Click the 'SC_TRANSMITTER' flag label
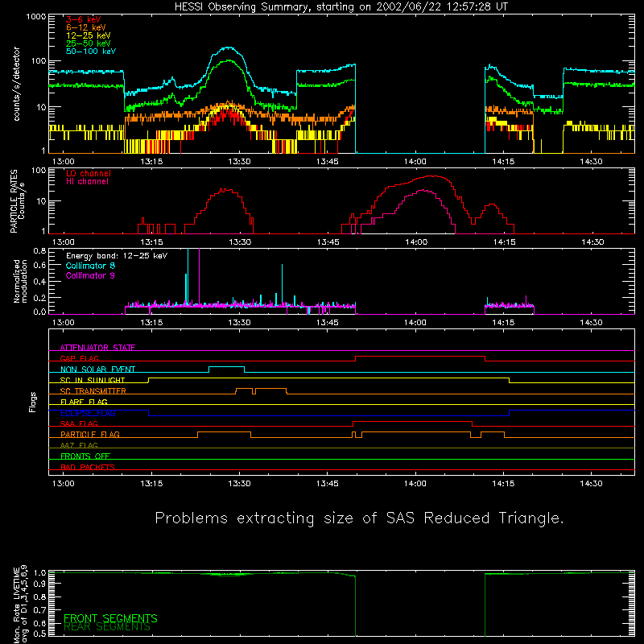The width and height of the screenshot is (644, 644). (x=93, y=391)
